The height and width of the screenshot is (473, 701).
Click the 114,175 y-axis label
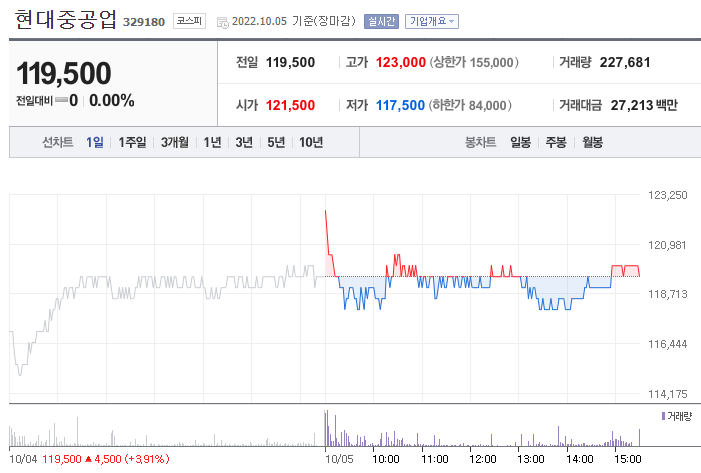point(667,394)
